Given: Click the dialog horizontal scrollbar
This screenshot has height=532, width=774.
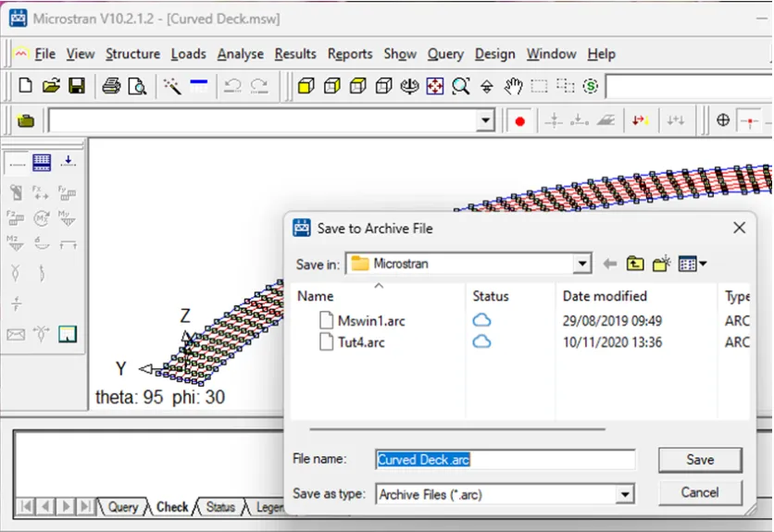Looking at the screenshot, I should tap(457, 429).
